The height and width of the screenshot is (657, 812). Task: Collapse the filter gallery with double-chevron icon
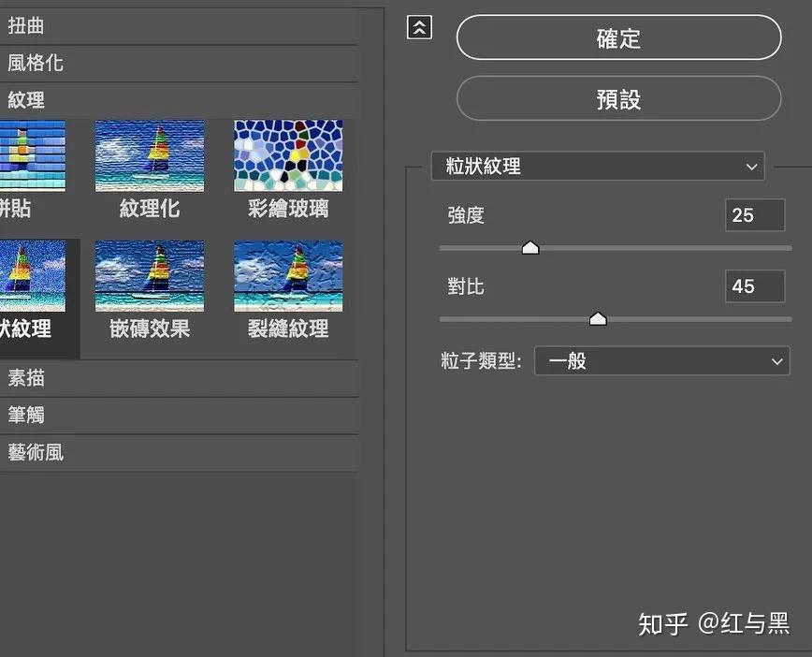pos(419,27)
